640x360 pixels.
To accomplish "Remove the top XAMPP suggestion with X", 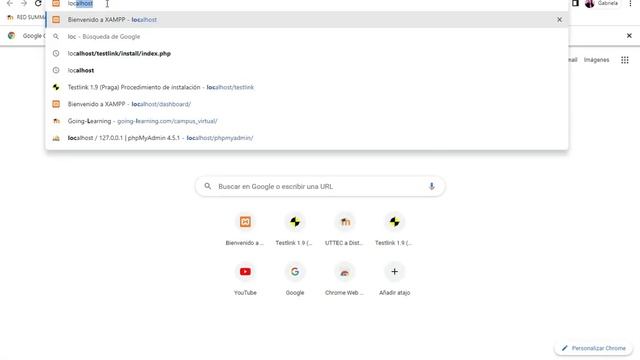I will pos(559,20).
